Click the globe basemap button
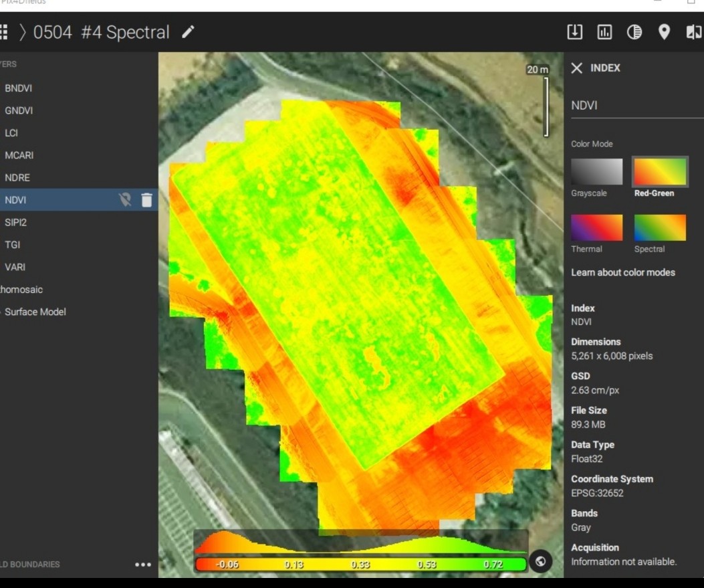704x588 pixels. [x=541, y=561]
